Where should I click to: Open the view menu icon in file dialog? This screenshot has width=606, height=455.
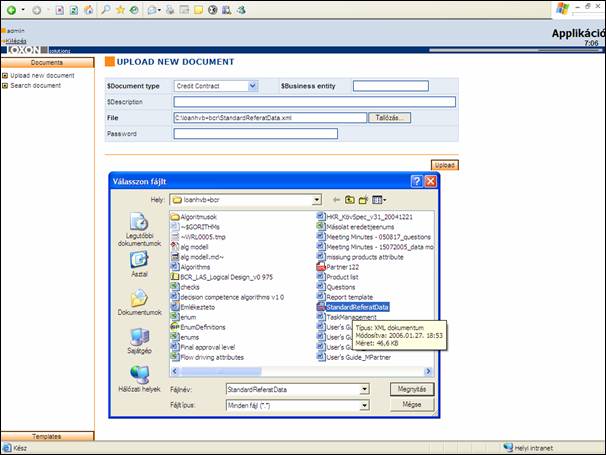pyautogui.click(x=380, y=199)
